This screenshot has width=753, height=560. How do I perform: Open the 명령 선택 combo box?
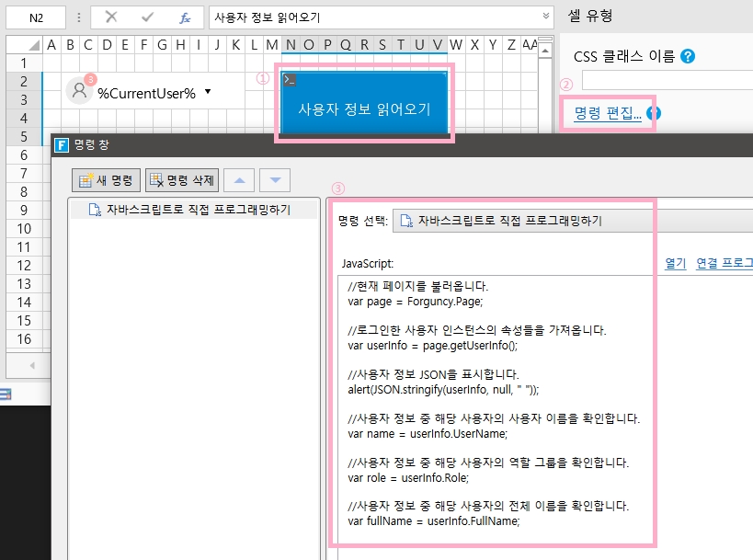[x=570, y=221]
